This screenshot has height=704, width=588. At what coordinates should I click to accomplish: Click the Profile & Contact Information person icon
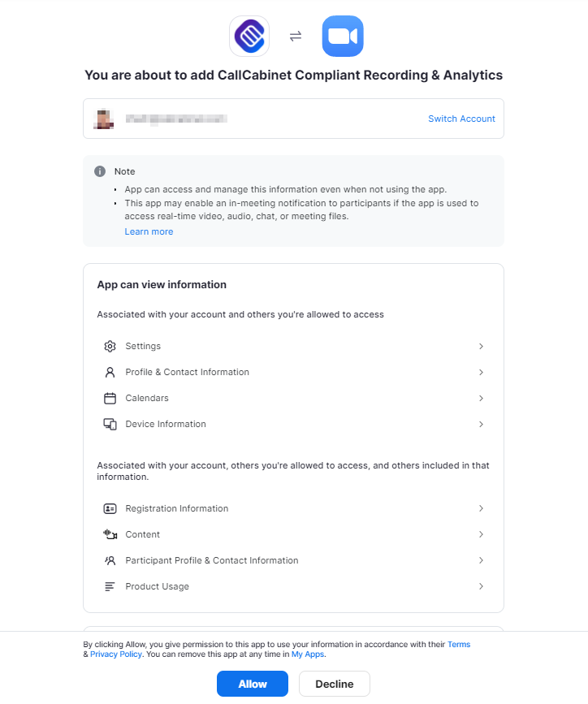(x=110, y=372)
